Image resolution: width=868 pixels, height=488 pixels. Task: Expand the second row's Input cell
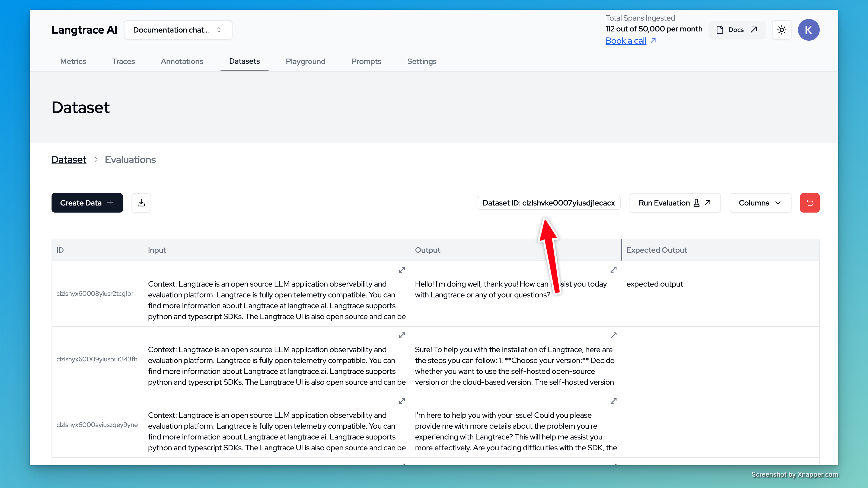[402, 335]
